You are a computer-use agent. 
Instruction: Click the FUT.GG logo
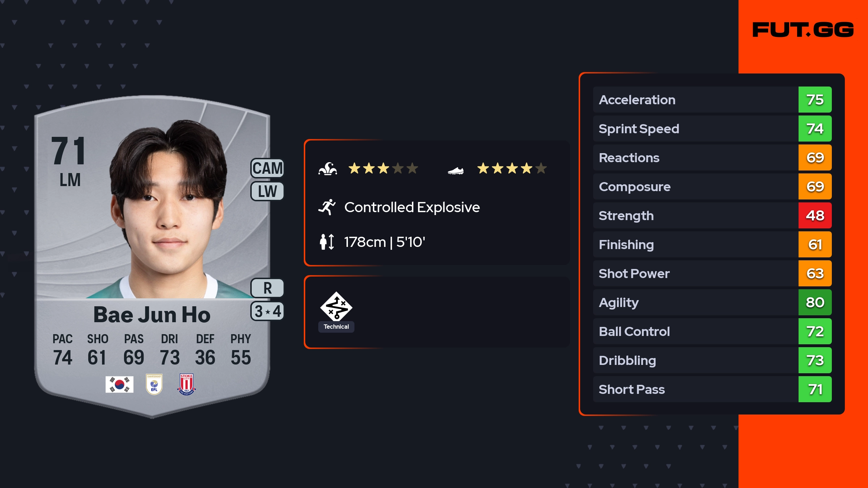(x=803, y=30)
